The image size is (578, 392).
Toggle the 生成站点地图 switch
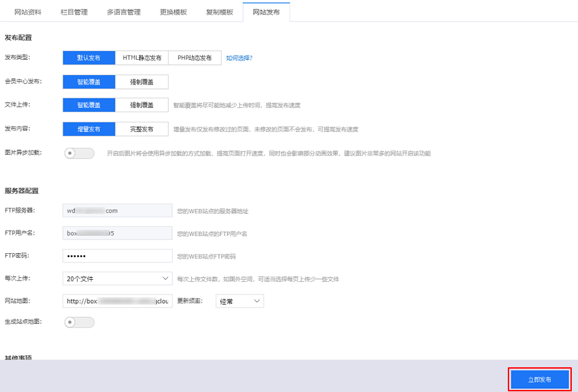(x=79, y=322)
